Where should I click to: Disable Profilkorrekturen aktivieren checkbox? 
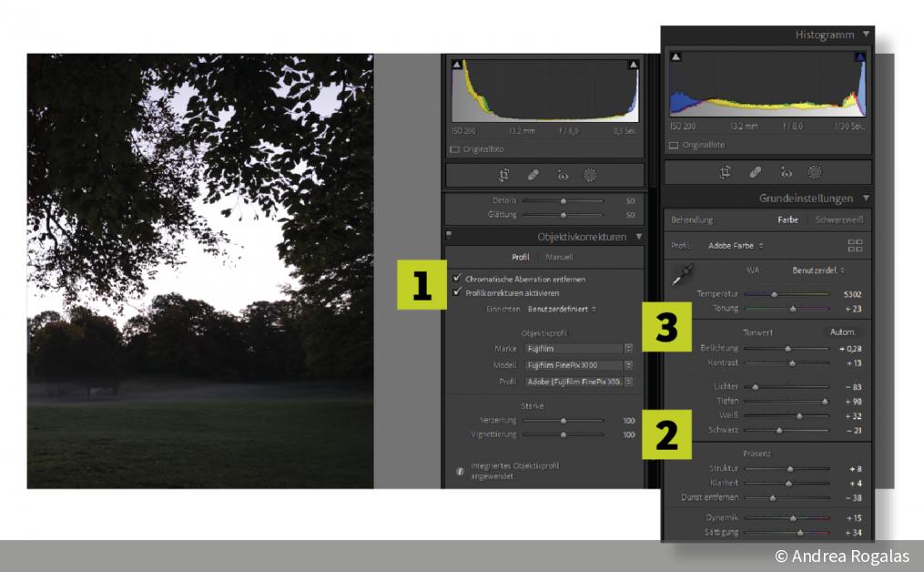coord(457,293)
